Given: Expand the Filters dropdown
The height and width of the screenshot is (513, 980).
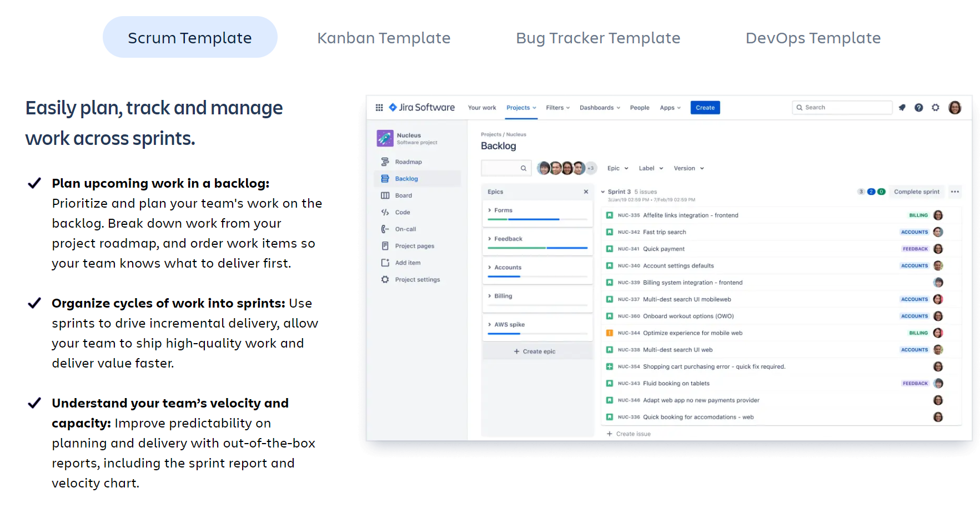Looking at the screenshot, I should (558, 108).
